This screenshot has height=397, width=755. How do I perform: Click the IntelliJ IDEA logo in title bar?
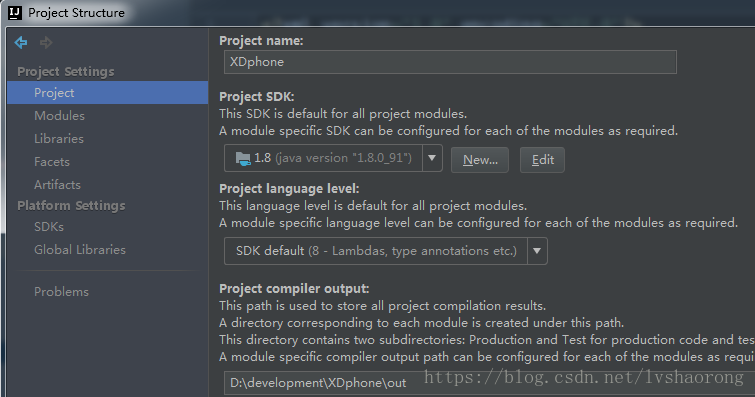pos(15,13)
